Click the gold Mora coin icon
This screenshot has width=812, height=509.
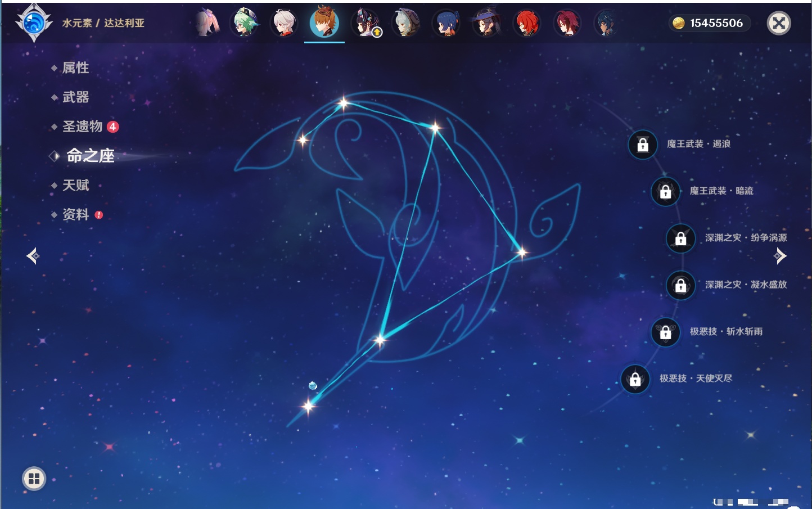679,23
